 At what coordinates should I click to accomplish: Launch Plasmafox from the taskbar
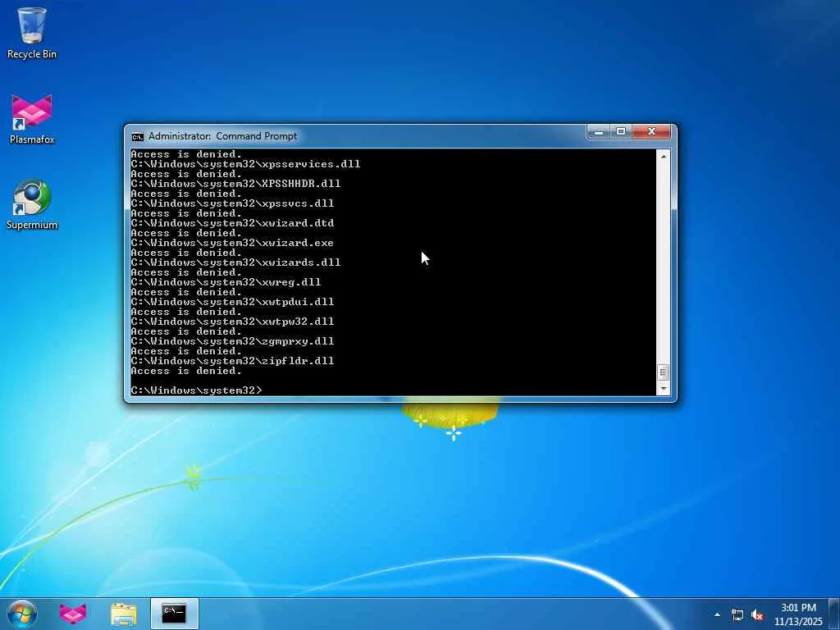click(x=73, y=614)
